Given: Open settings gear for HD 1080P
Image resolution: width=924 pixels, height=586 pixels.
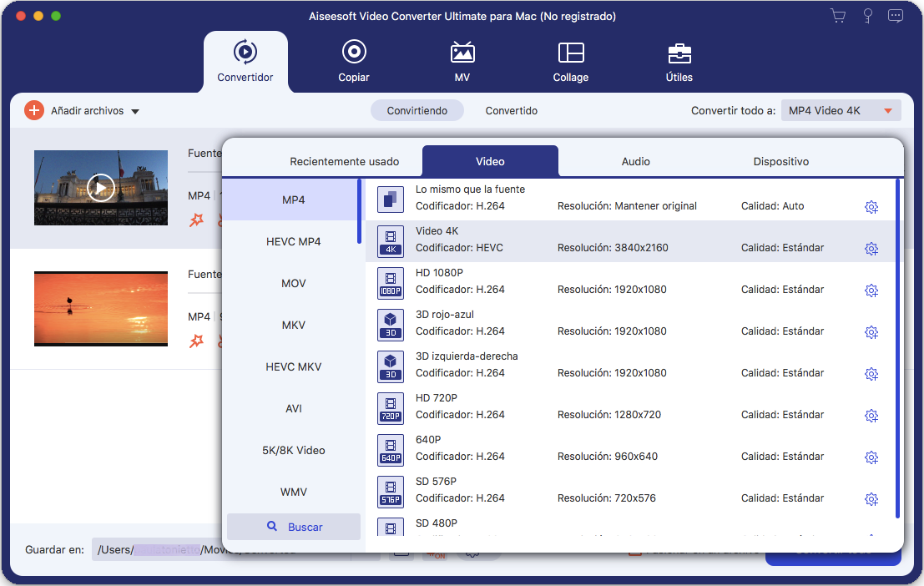Looking at the screenshot, I should coord(871,290).
